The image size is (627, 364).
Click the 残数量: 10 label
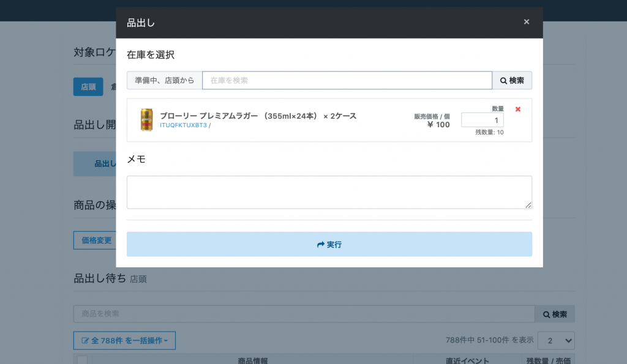(x=489, y=132)
